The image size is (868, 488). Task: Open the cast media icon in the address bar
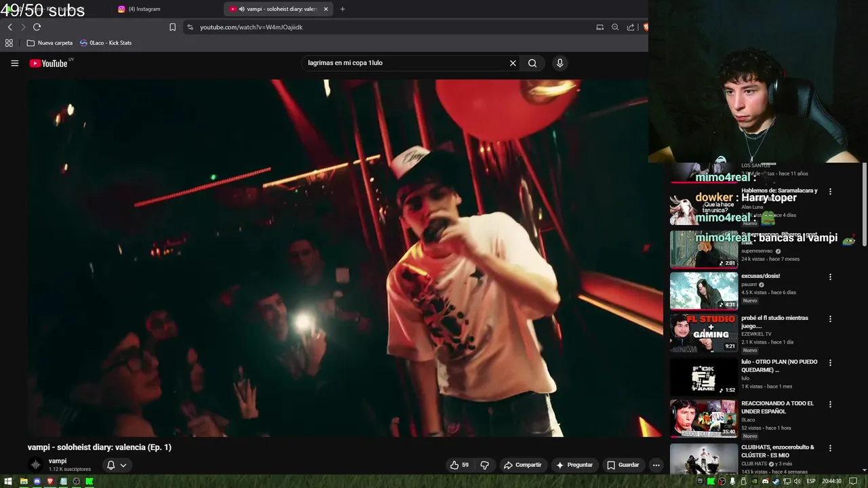pyautogui.click(x=599, y=27)
